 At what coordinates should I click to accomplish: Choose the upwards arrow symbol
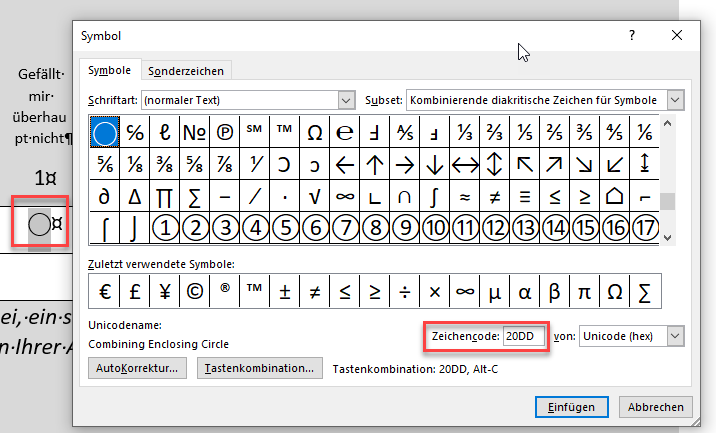coord(375,164)
